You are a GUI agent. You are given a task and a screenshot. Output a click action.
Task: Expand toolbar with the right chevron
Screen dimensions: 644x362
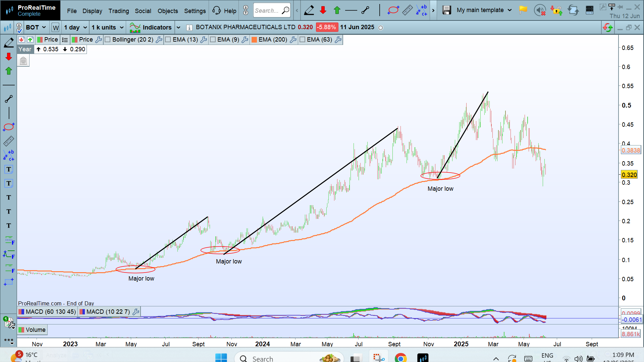433,10
